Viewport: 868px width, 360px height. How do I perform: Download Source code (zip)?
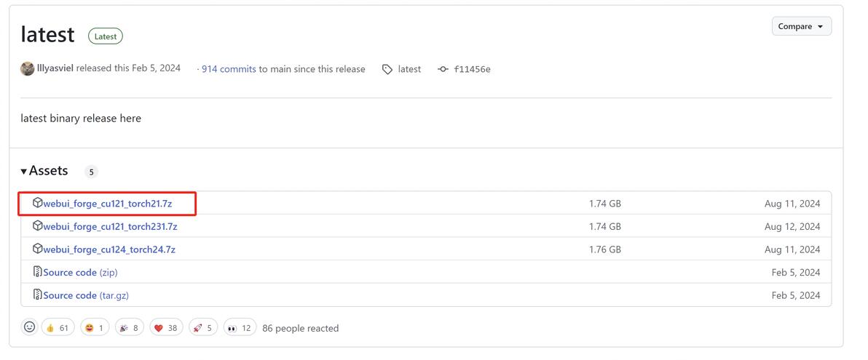coord(80,272)
